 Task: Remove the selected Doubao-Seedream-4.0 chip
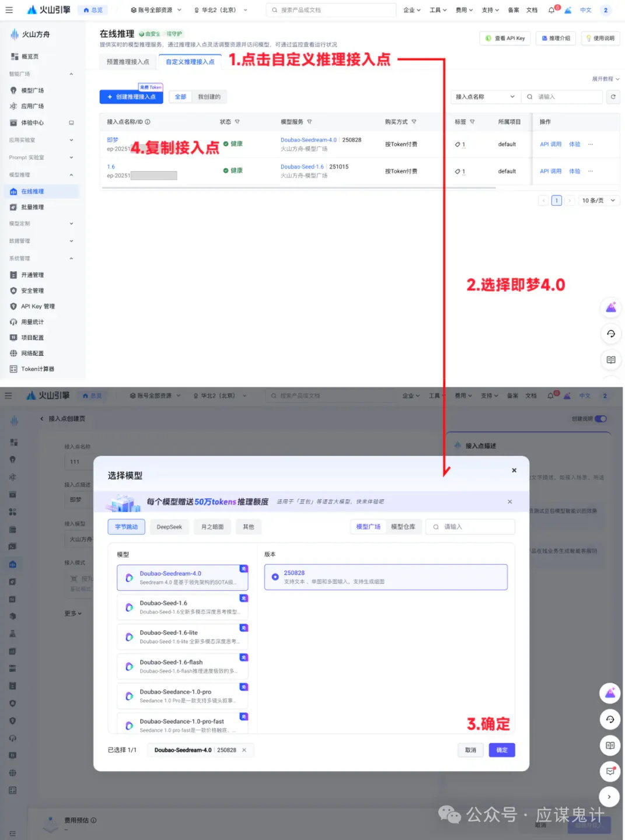244,750
